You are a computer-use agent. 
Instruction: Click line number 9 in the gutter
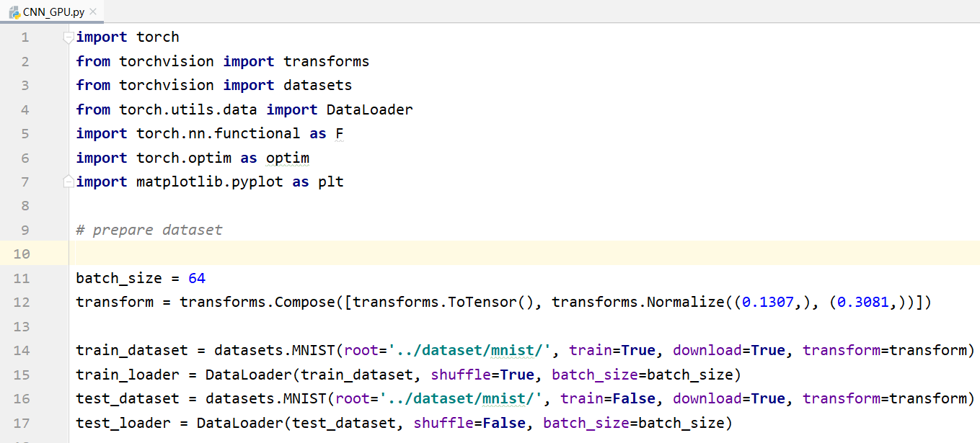click(25, 230)
